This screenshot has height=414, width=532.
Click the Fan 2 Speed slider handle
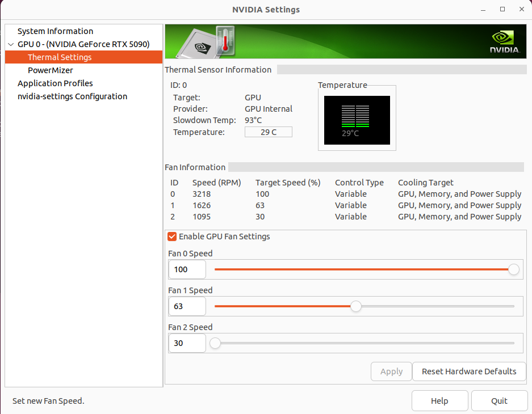(x=215, y=343)
